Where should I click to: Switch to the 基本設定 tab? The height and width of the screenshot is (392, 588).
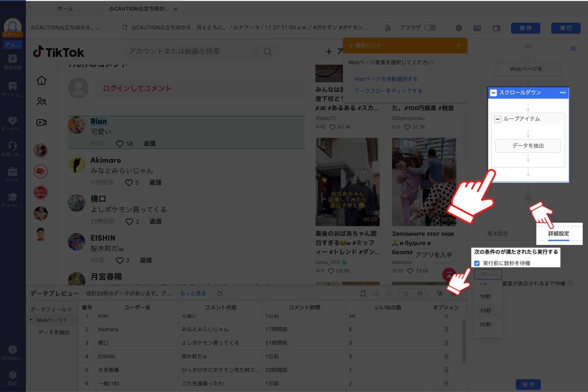pos(498,234)
